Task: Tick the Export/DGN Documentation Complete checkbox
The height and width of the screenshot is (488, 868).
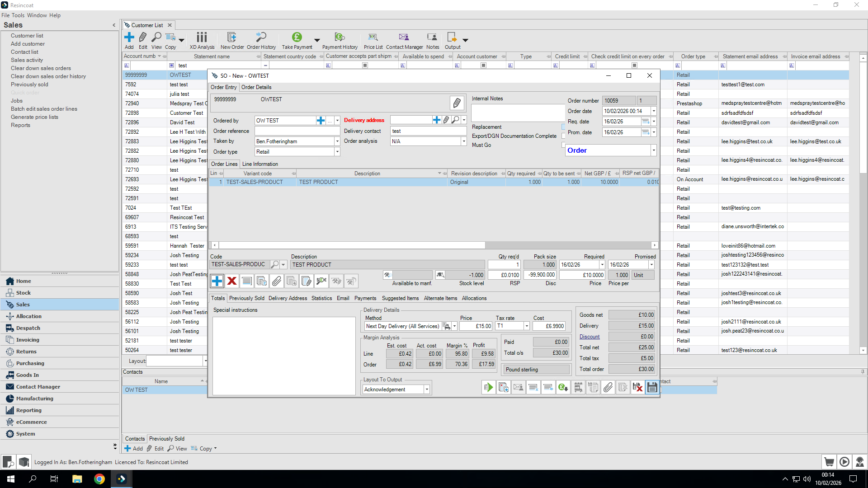Action: coord(563,136)
